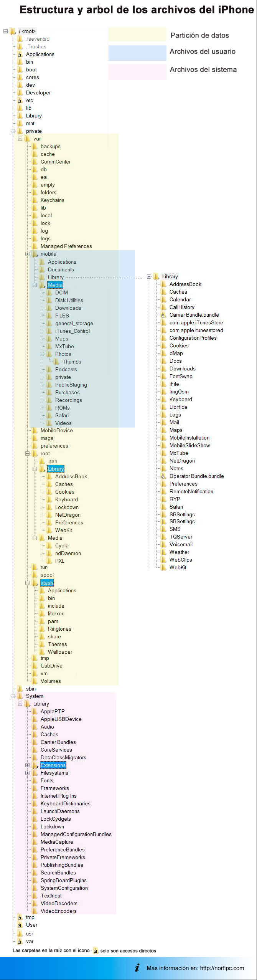
Task: Click the folder icon next to Developer
Action: tap(20, 93)
